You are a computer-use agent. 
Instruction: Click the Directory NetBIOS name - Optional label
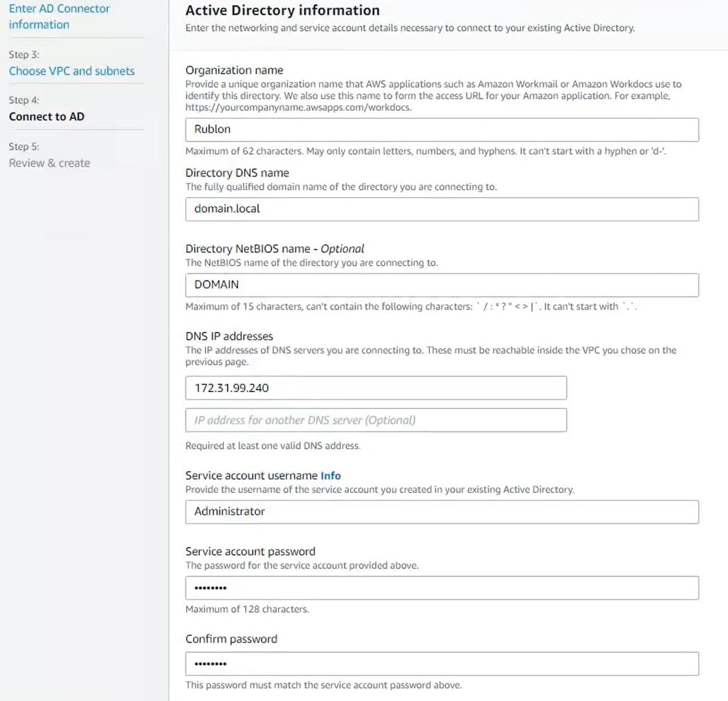click(274, 249)
